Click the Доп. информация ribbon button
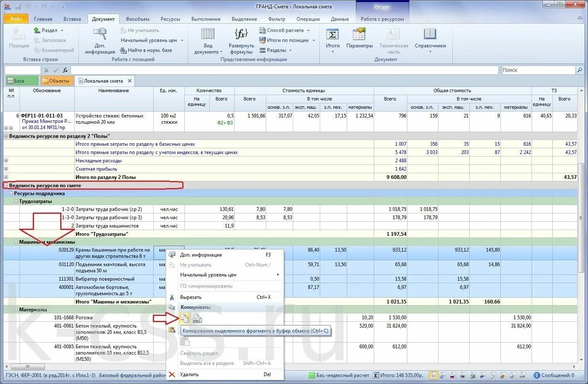Image resolution: width=588 pixels, height=384 pixels. (100, 41)
